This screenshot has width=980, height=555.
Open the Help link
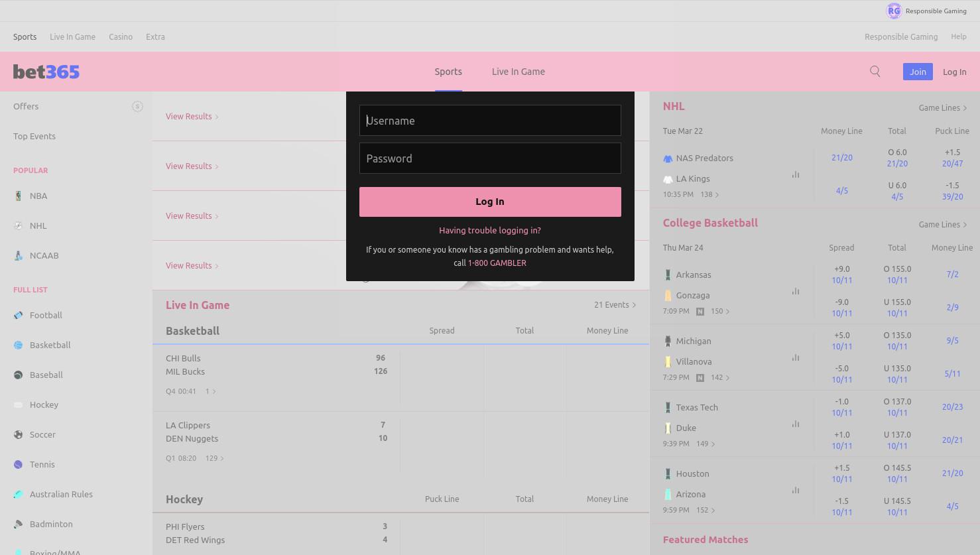959,37
